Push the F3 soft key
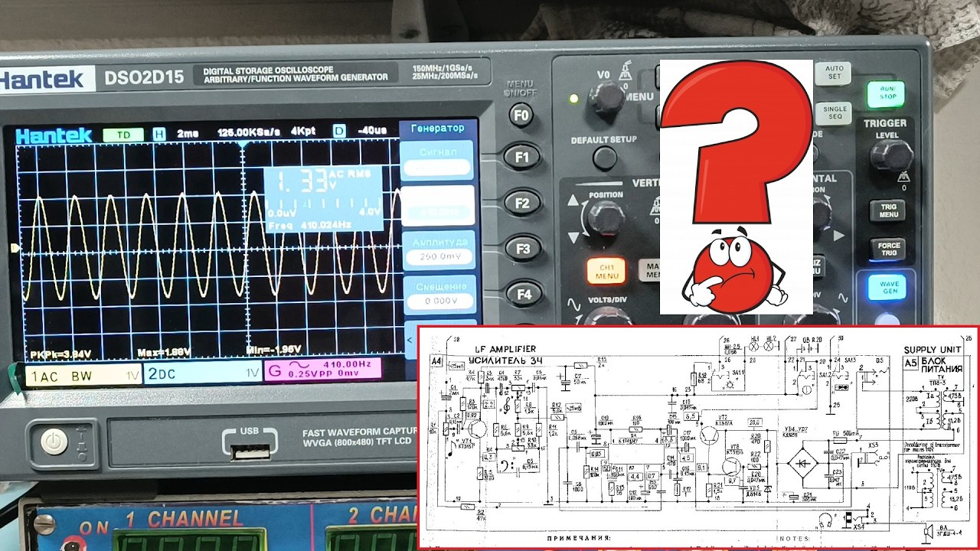Screen dimensions: 980x551 [524, 249]
